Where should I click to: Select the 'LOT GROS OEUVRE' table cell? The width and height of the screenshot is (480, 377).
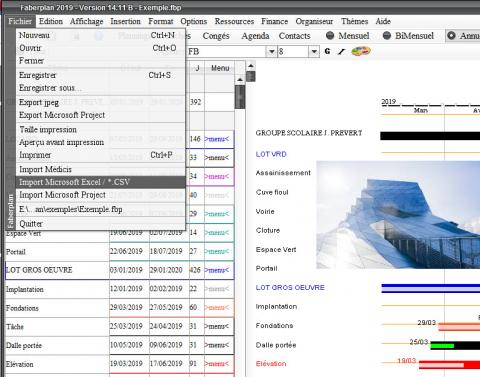(x=57, y=270)
